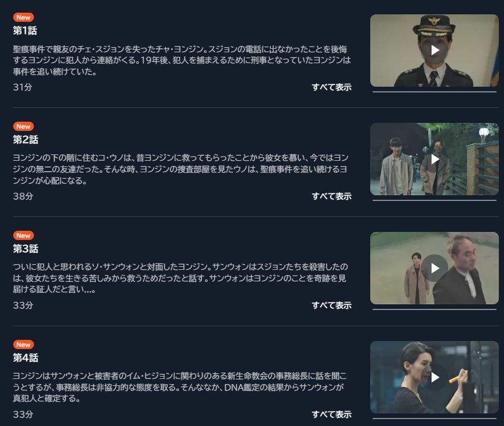Viewport: 504px width, 426px height.
Task: Play episode 3 via thumbnail play icon
Action: 435,268
